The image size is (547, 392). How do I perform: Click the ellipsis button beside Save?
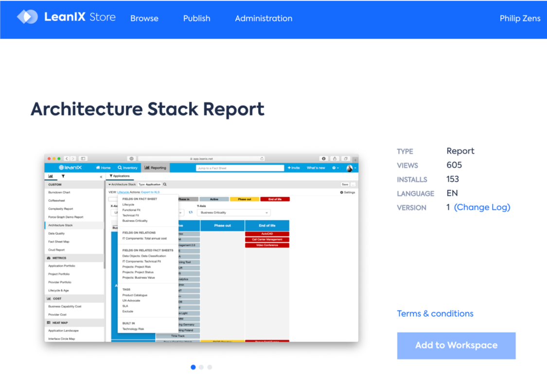coord(353,184)
